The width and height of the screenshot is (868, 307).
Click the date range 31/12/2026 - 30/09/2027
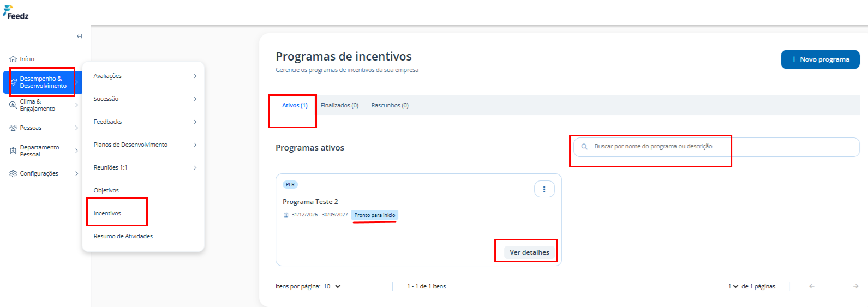coord(319,215)
